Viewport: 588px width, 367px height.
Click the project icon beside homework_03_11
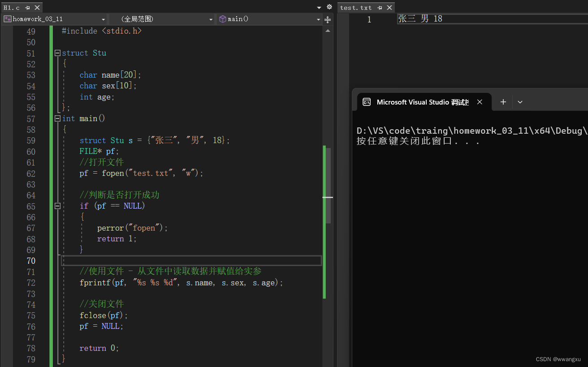click(7, 19)
